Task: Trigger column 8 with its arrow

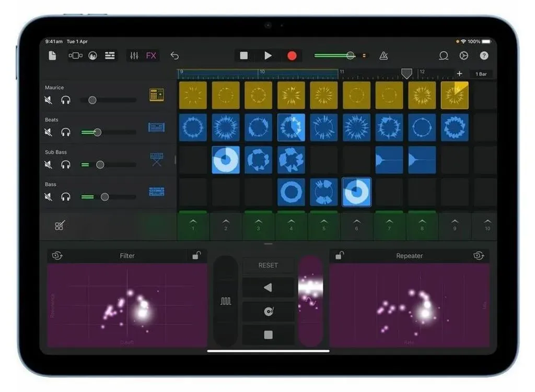Action: pyautogui.click(x=422, y=225)
